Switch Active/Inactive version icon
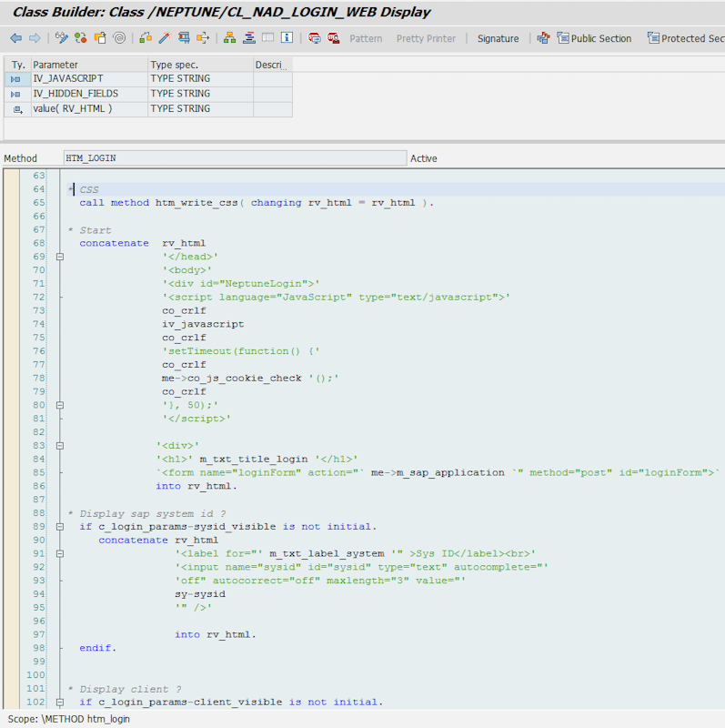 click(x=80, y=38)
